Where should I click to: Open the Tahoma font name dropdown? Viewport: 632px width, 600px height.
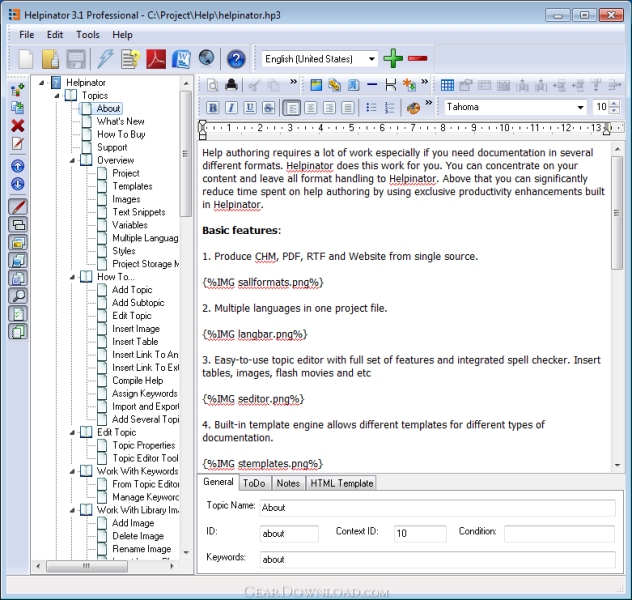coord(580,107)
